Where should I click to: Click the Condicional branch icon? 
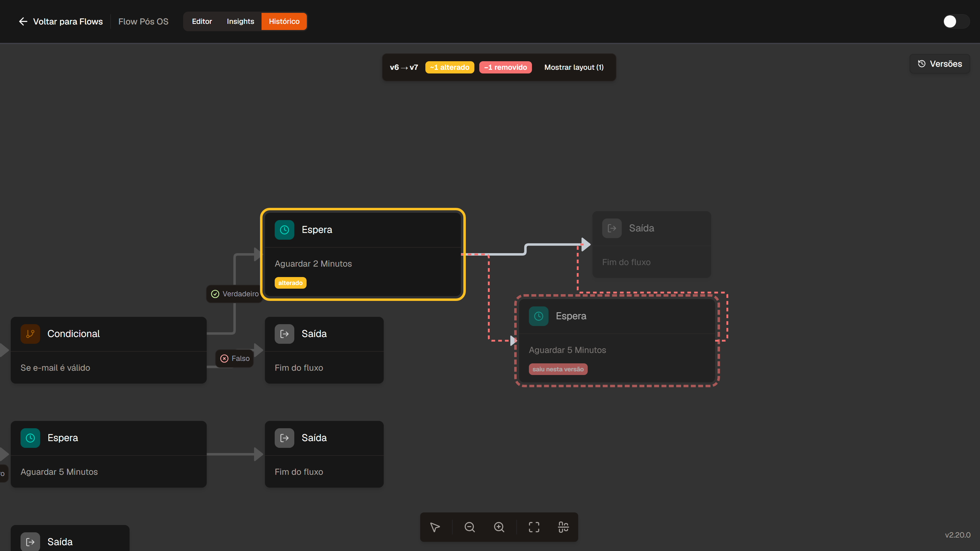tap(30, 334)
